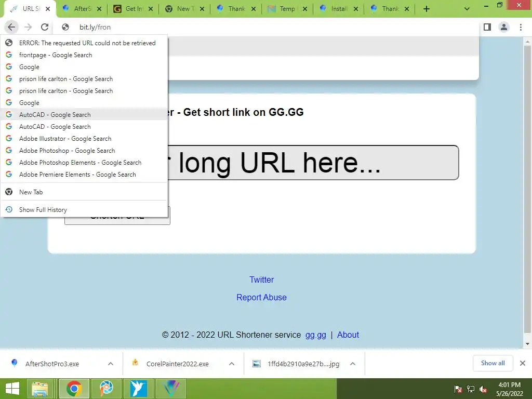
Task: Click Show all downloads button
Action: click(x=493, y=363)
